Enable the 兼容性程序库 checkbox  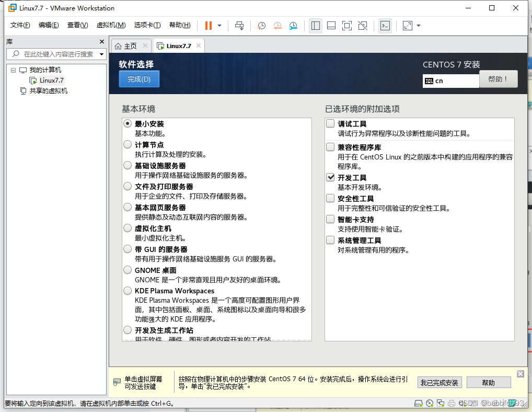(330, 147)
